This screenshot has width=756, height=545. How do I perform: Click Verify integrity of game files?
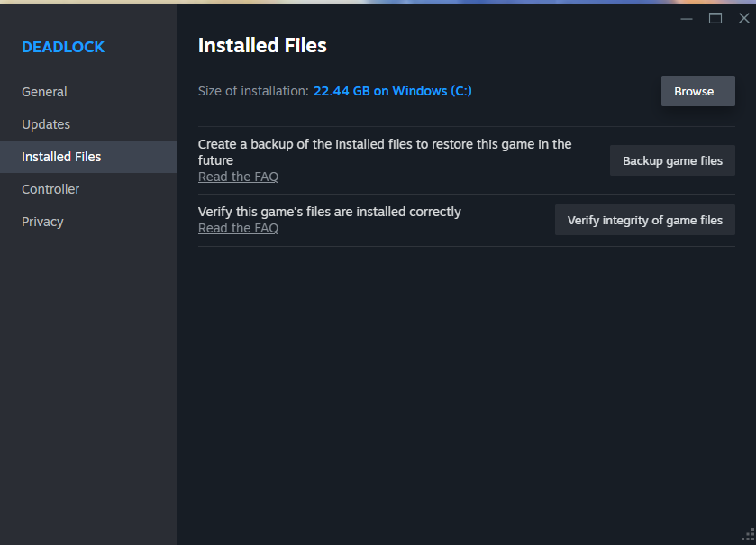(x=644, y=220)
